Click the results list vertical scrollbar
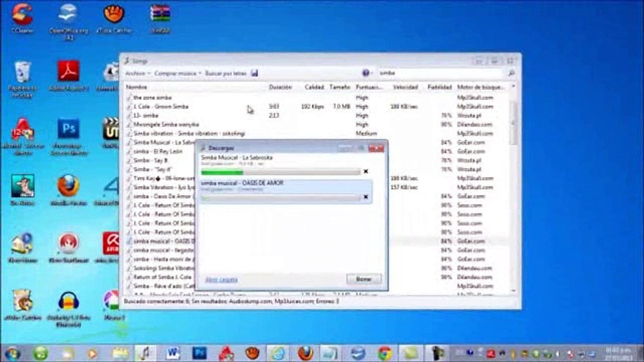Image resolution: width=644 pixels, height=362 pixels. pos(513,189)
